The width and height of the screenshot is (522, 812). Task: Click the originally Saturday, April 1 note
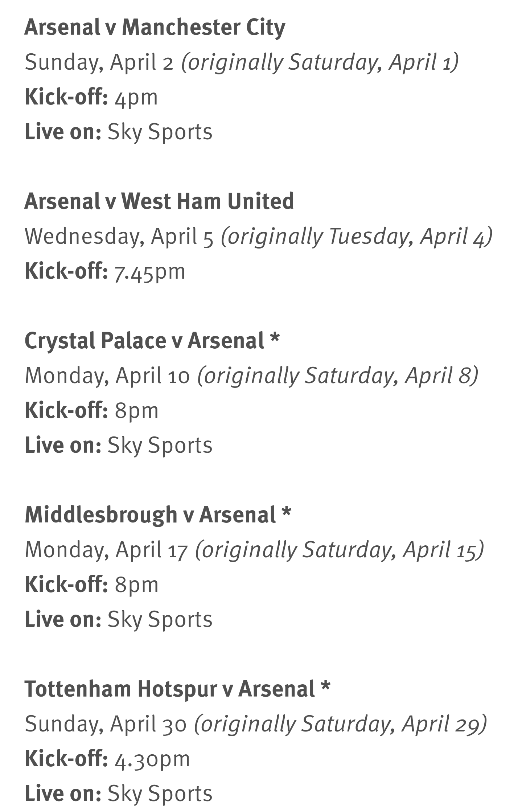320,62
